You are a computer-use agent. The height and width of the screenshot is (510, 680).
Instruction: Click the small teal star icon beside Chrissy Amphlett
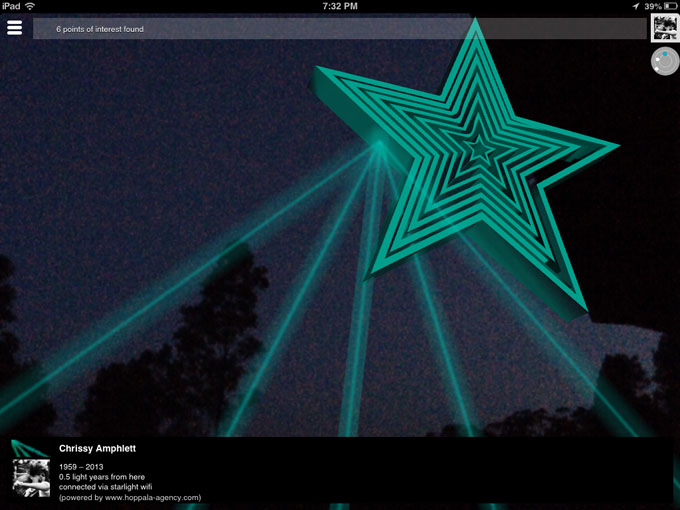coord(29,449)
